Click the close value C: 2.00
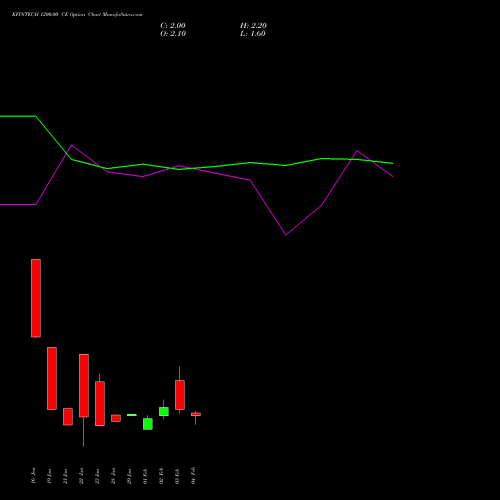This screenshot has height=500, width=500. (x=173, y=26)
